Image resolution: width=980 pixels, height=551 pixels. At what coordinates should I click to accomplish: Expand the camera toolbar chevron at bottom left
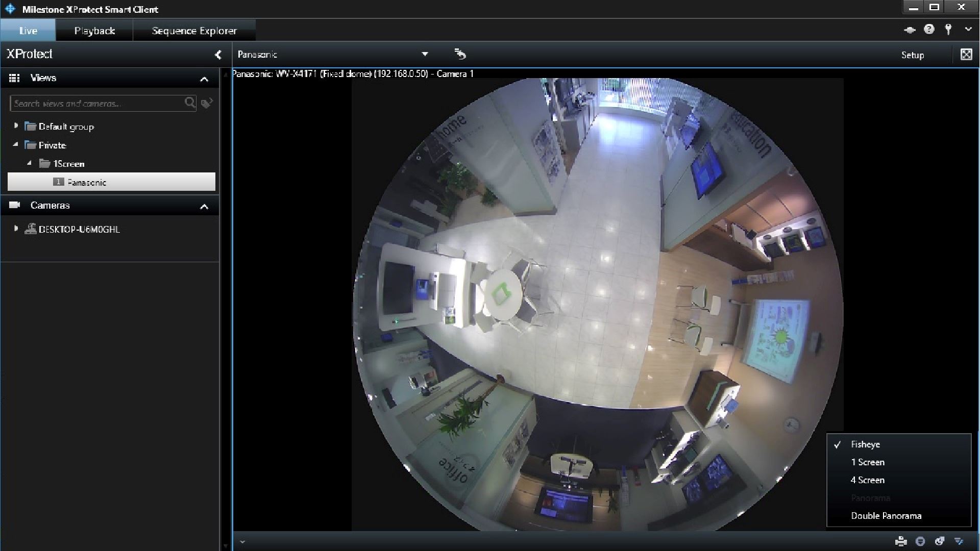coord(242,542)
